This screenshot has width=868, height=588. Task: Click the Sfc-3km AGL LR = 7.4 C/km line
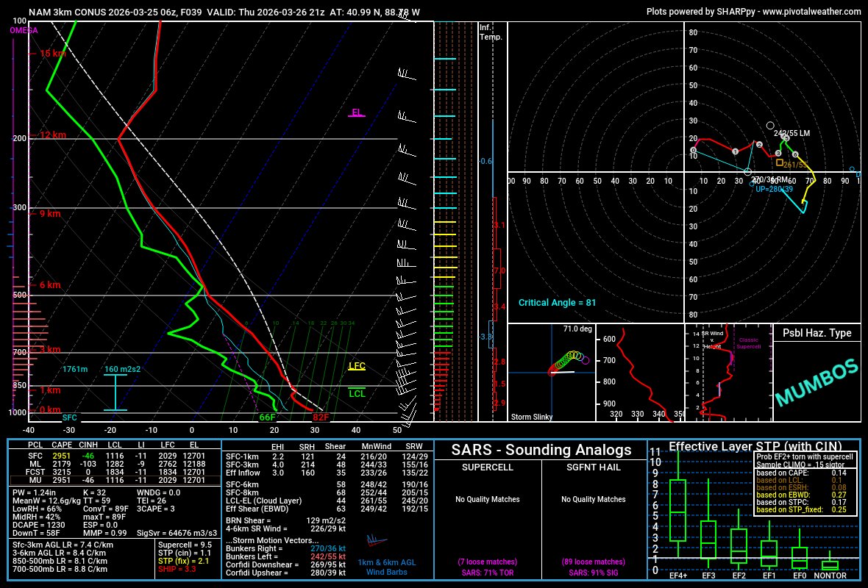[x=63, y=545]
